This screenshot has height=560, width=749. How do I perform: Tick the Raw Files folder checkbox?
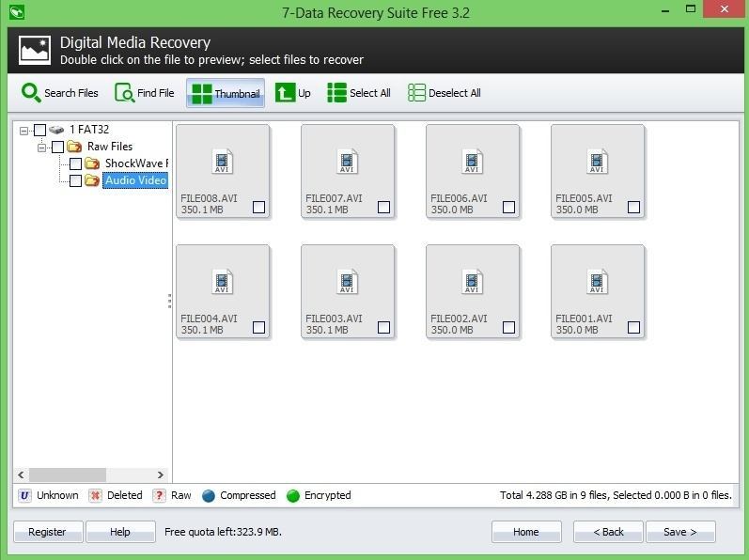pyautogui.click(x=58, y=147)
